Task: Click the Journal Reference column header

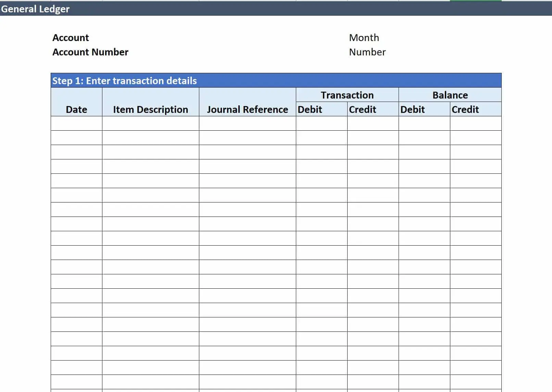Action: coord(247,109)
